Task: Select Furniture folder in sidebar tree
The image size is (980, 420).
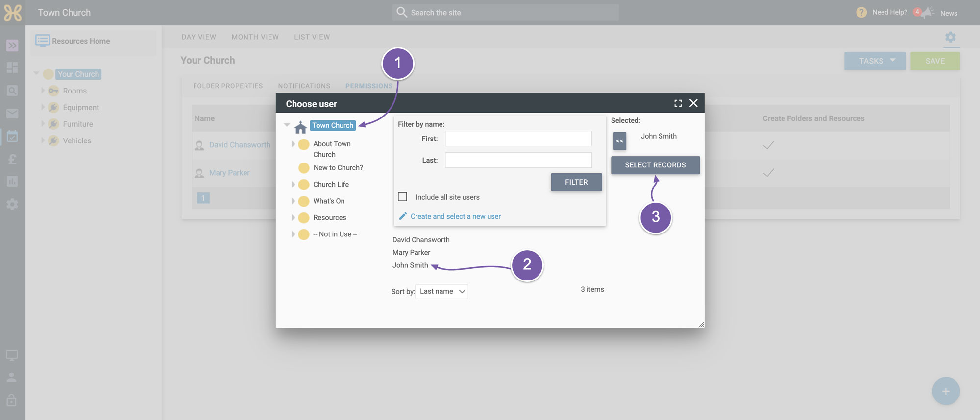Action: coord(78,124)
